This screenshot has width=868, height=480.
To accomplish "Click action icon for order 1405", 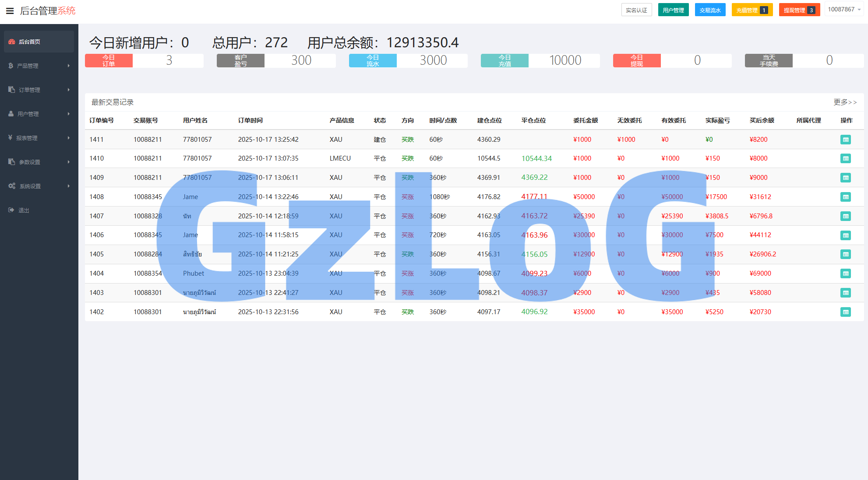I will point(845,254).
